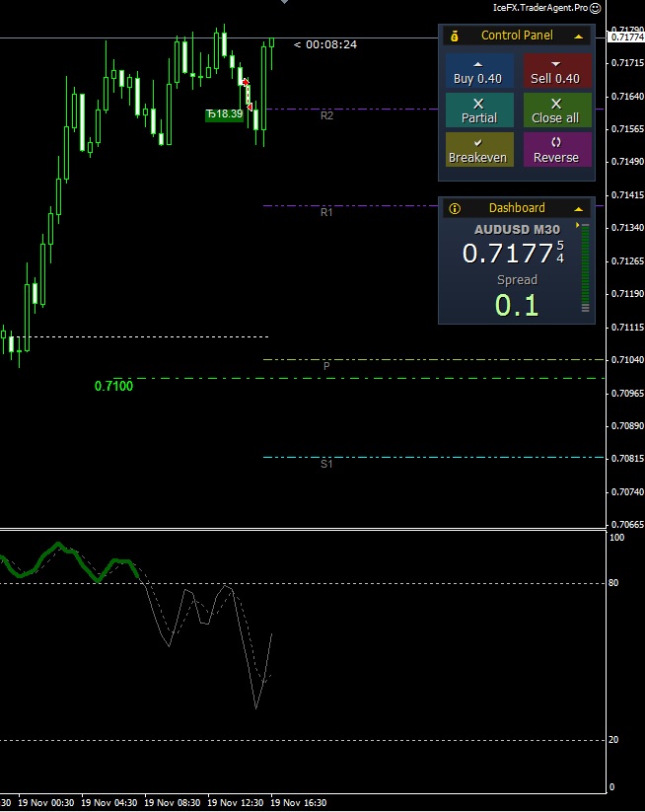Click the chart shift triangle marker at top
This screenshot has width=645, height=812.
pos(284,2)
